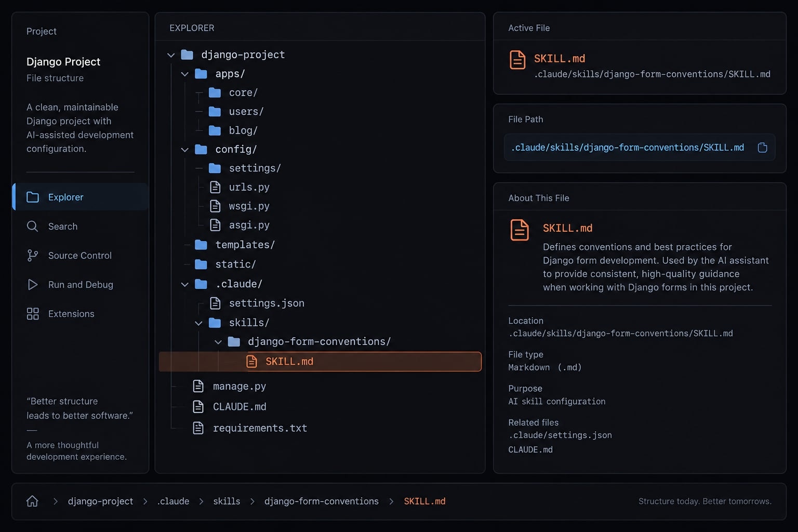Select the manage.py file name

tap(239, 386)
